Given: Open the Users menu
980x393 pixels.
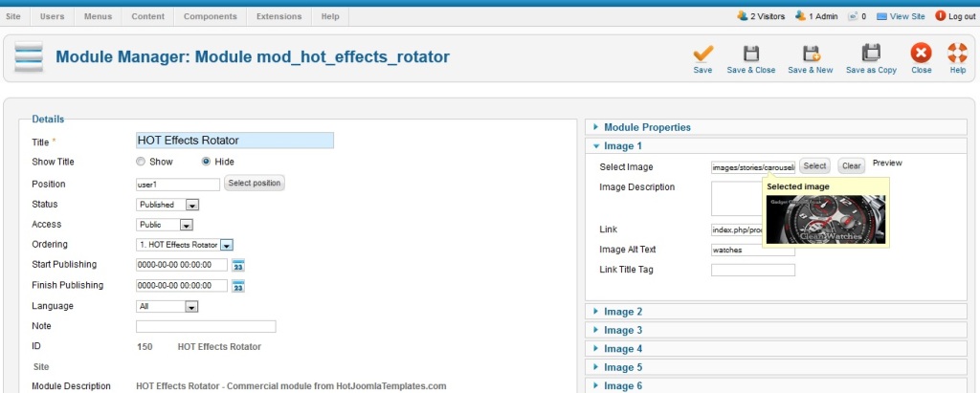Looking at the screenshot, I should [x=52, y=17].
